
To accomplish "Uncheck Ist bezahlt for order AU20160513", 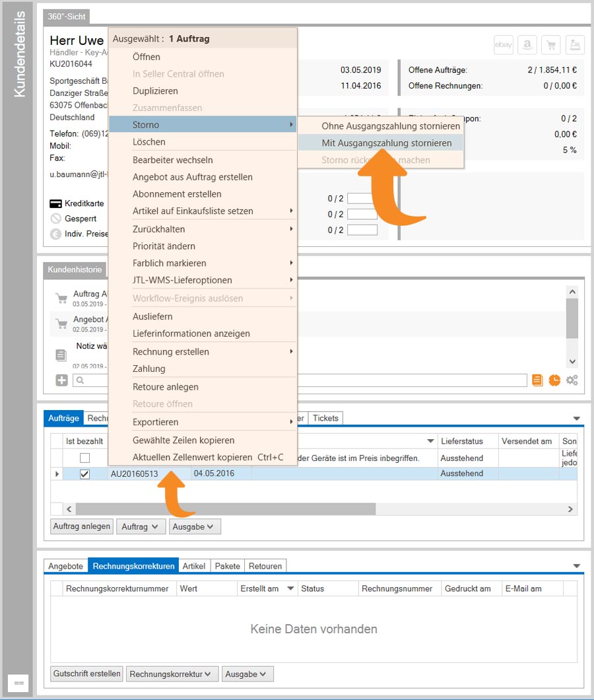I will pos(84,473).
